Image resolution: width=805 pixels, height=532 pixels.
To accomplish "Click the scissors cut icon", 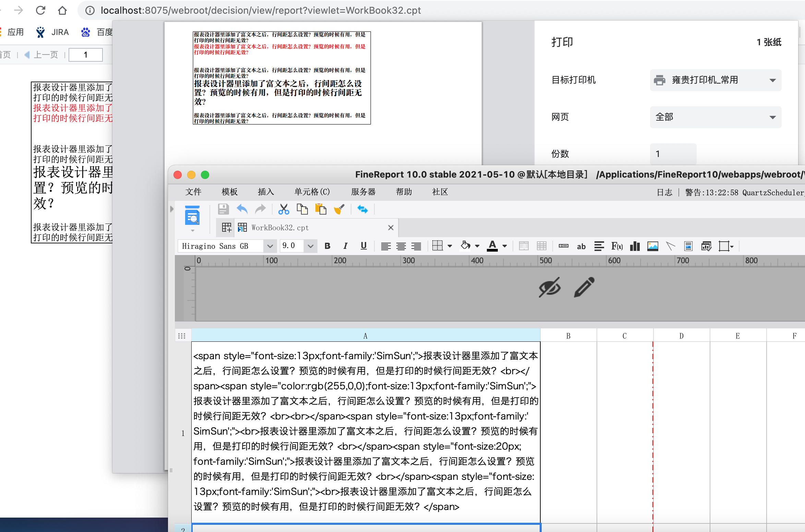I will [x=284, y=209].
